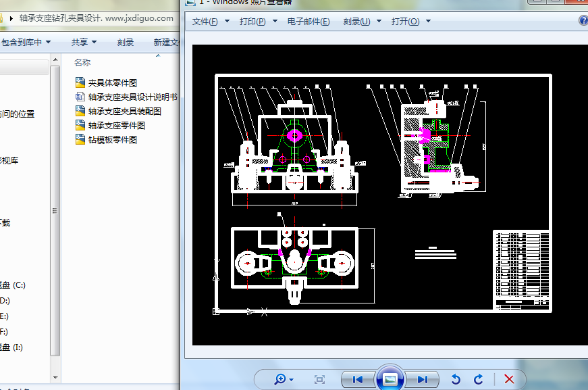Expand 打印(P) dropdown arrow

(x=275, y=22)
